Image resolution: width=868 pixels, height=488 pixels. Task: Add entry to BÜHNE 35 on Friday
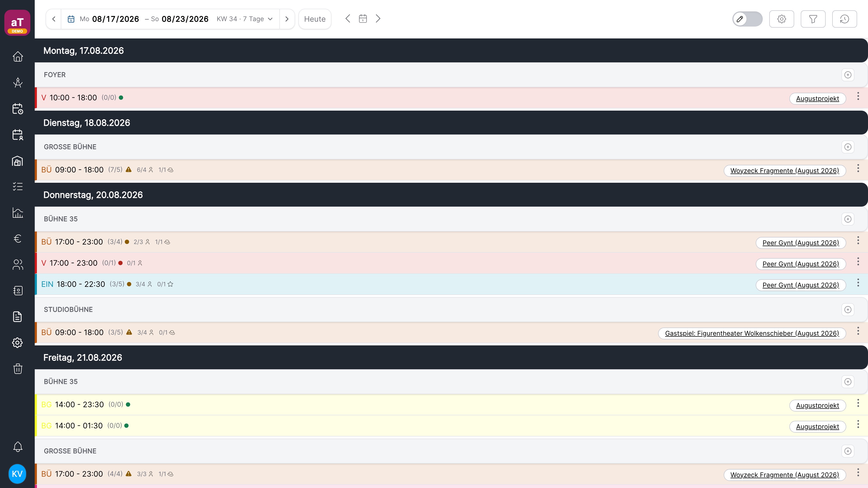coord(848,381)
